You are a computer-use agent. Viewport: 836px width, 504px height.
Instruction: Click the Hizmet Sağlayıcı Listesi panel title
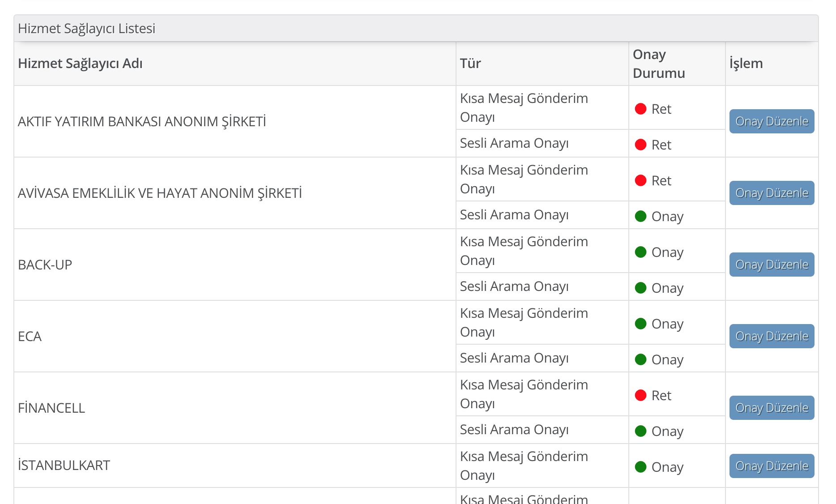[x=86, y=28]
